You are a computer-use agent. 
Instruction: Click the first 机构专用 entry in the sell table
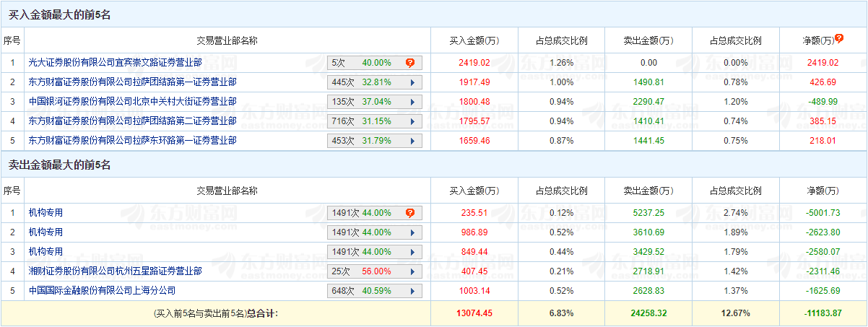click(45, 213)
